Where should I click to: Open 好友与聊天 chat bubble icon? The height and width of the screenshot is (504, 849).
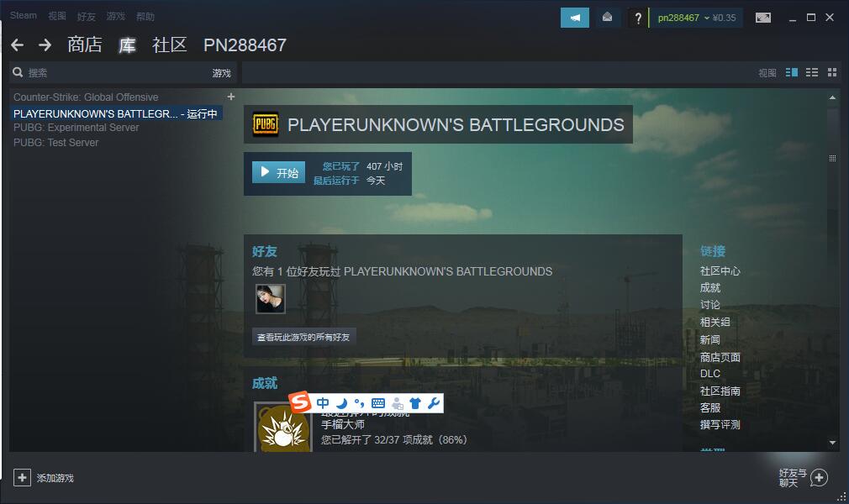[x=820, y=477]
